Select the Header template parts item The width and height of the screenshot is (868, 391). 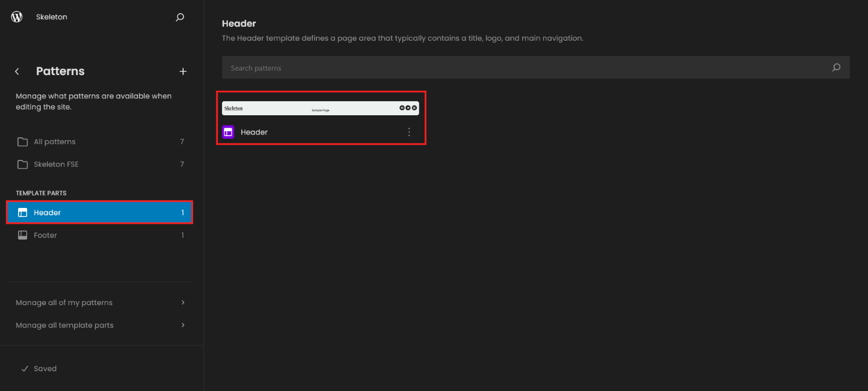coord(99,212)
